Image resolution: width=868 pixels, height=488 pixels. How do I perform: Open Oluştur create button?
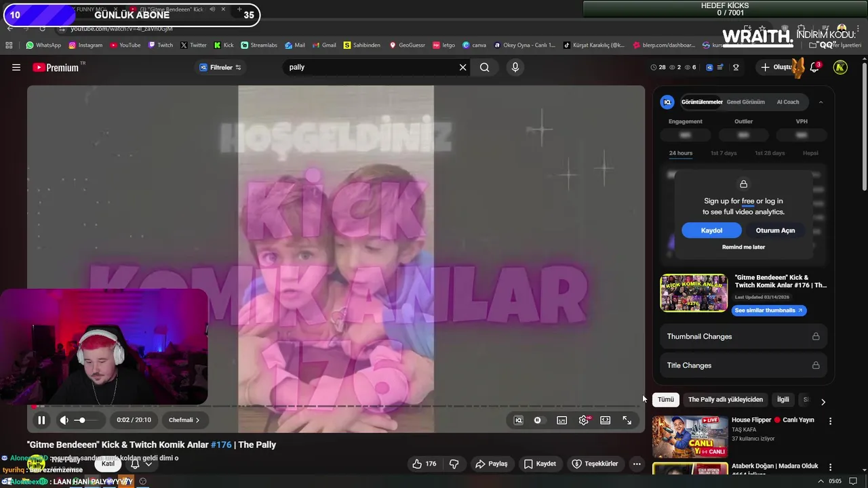[x=777, y=67]
